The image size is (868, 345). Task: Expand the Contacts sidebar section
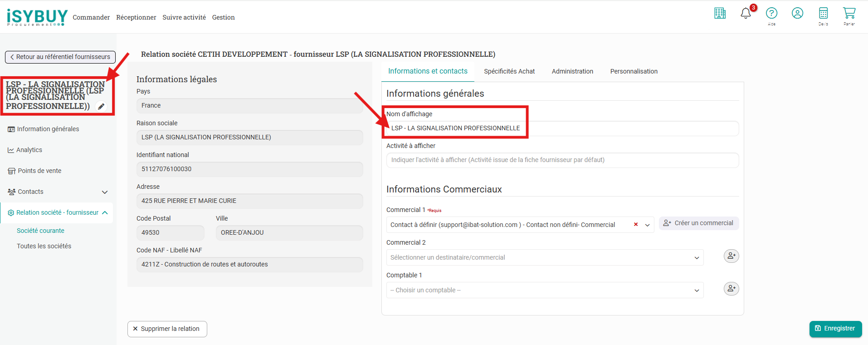[58, 192]
